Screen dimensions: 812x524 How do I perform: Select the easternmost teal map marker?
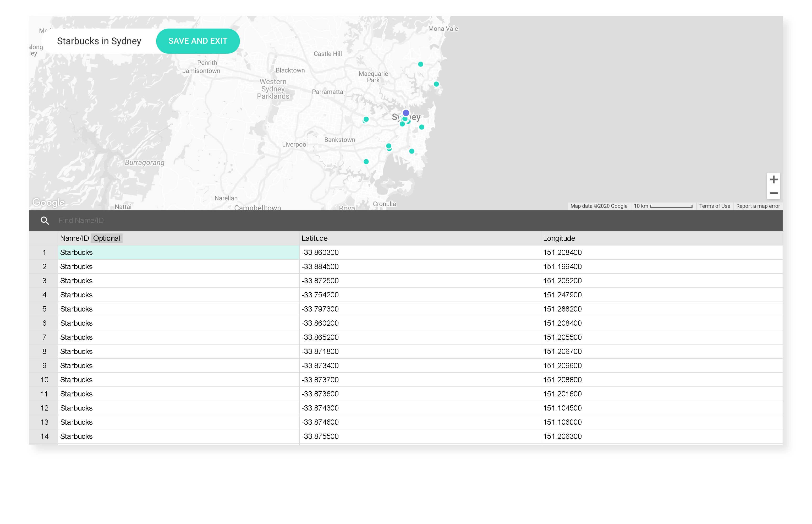(436, 84)
